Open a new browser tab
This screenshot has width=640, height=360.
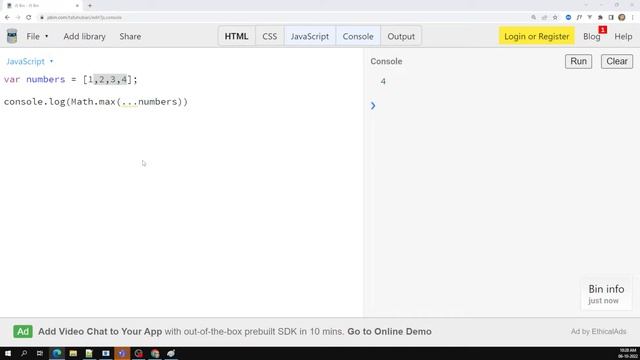click(x=90, y=6)
